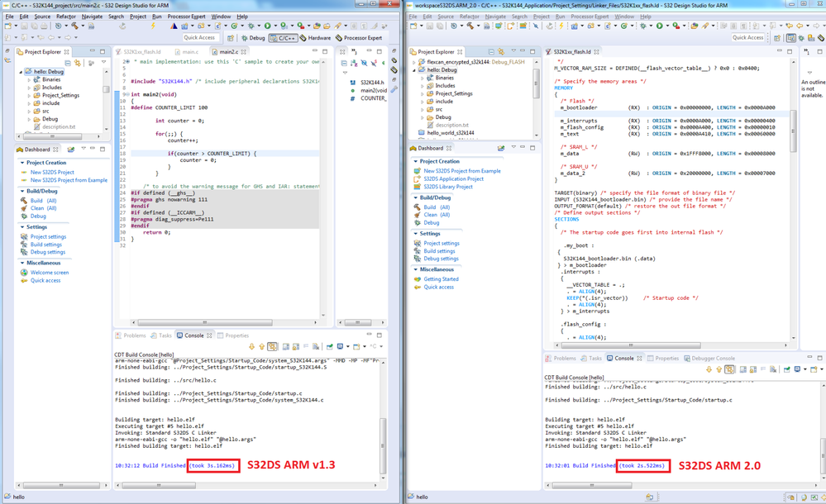Screen dimensions: 826x504
Task: Switch to Problems tab in left window
Action: [131, 335]
